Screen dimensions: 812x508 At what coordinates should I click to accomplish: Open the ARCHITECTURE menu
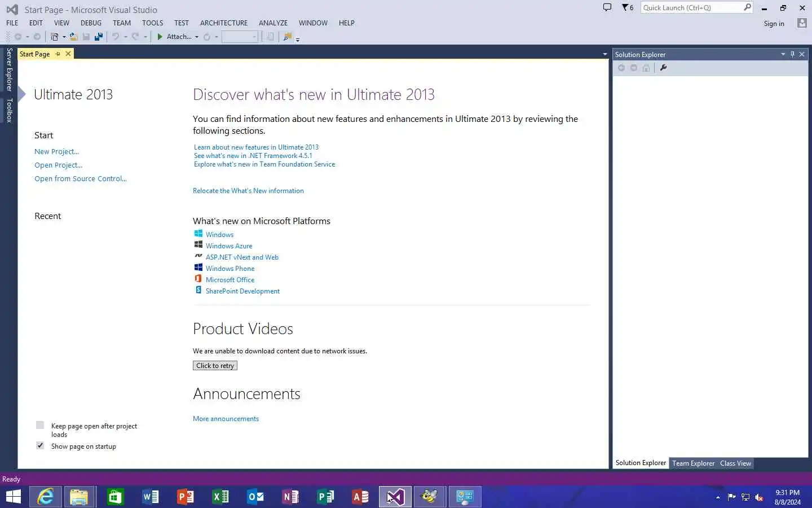pos(224,23)
